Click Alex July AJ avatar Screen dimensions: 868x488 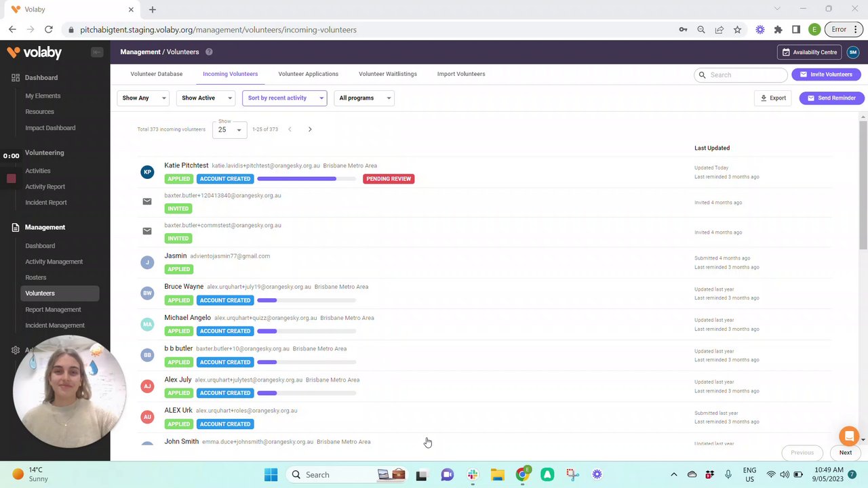pyautogui.click(x=147, y=386)
